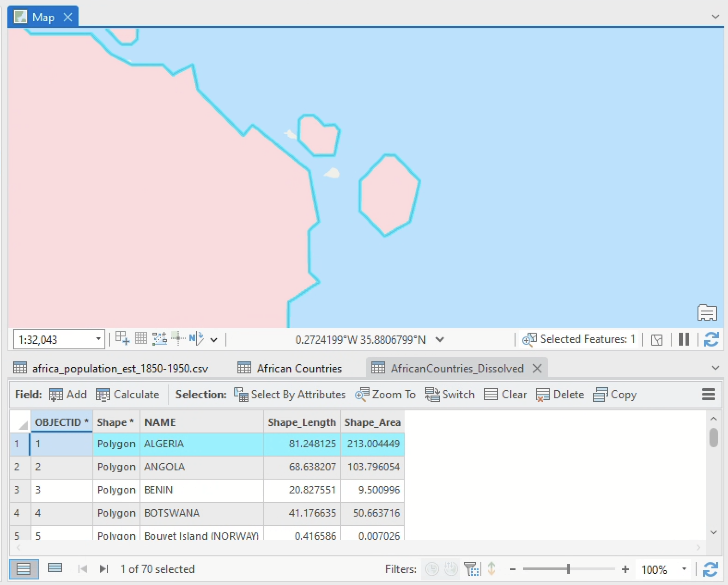Click Calculate field button
Viewport: 728px width, 585px height.
point(127,395)
